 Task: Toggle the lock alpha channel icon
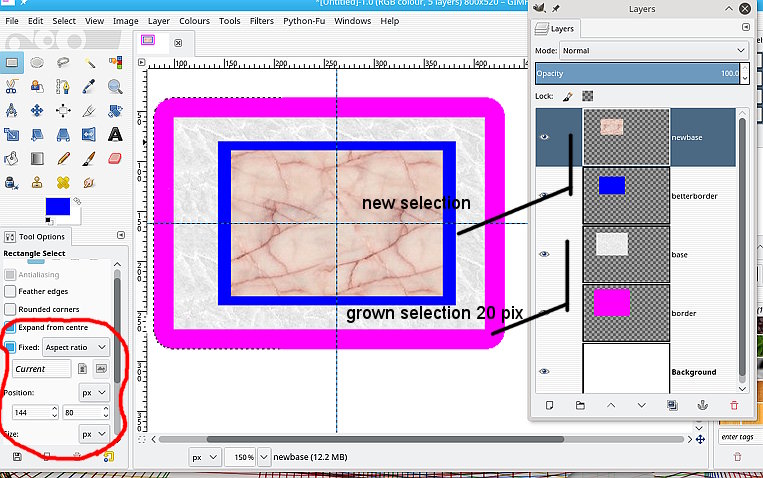588,96
